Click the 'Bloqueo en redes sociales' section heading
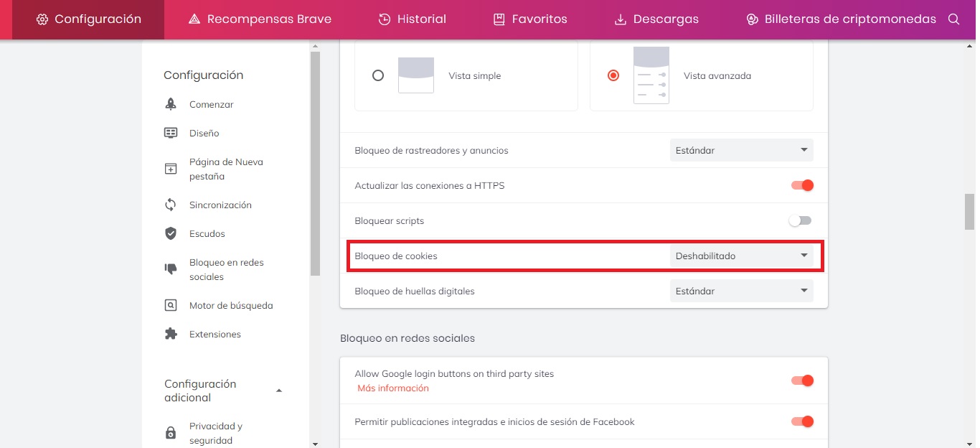This screenshot has height=448, width=980. (407, 338)
